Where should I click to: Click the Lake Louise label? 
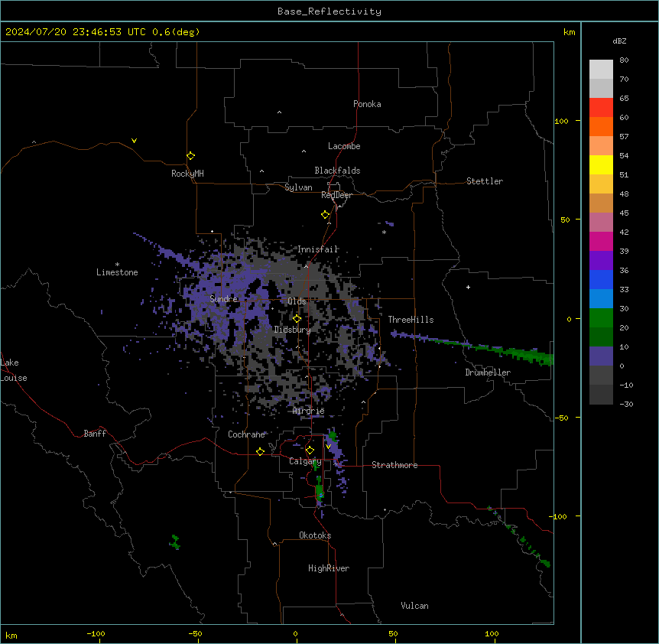[13, 370]
